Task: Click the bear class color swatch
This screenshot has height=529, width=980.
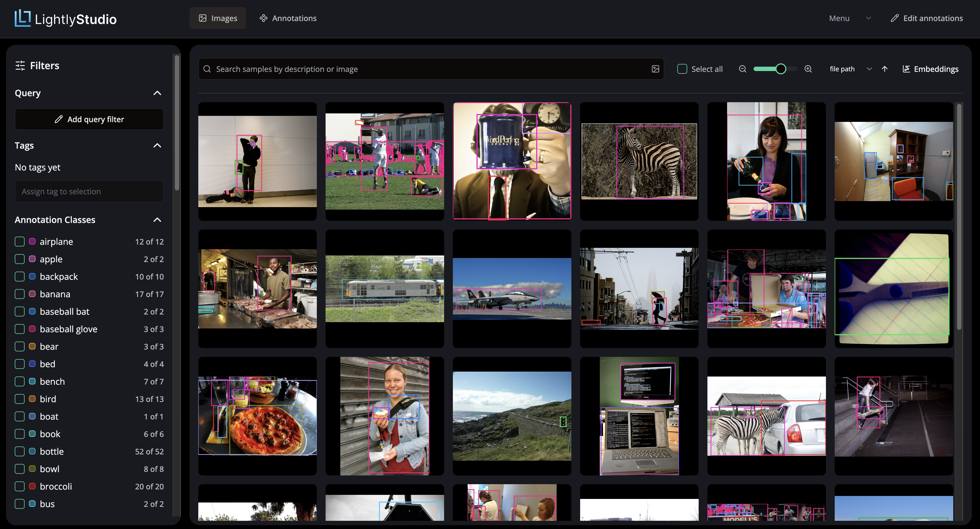Action: point(32,346)
